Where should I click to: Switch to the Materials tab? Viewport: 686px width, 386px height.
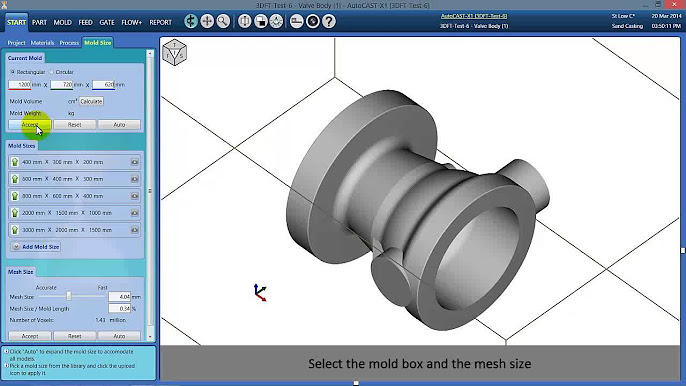[42, 43]
